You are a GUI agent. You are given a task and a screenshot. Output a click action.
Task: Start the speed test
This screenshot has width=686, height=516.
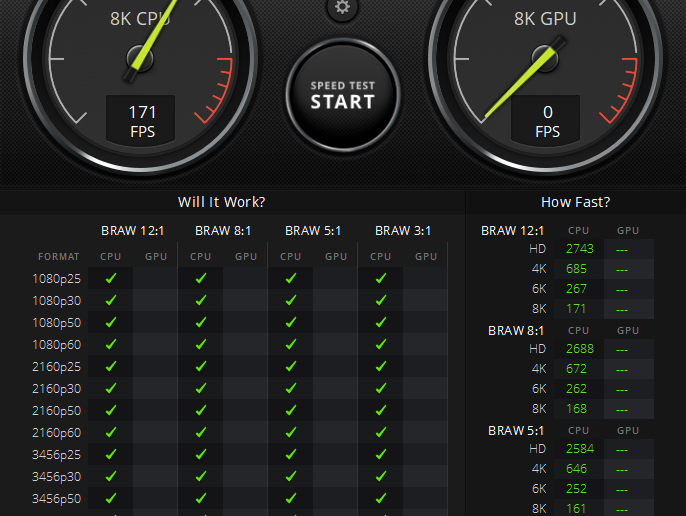343,95
